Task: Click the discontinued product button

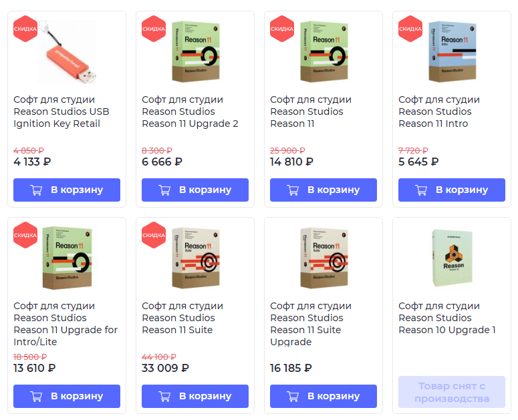Action: [x=452, y=393]
